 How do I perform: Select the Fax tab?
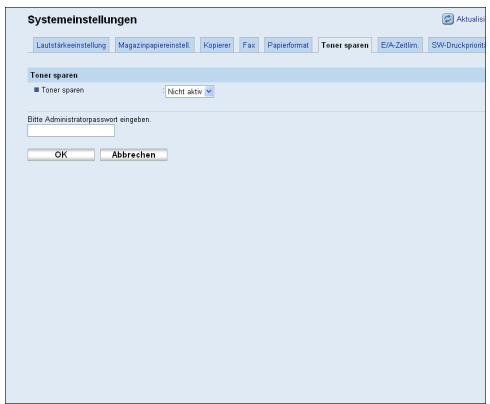[249, 45]
